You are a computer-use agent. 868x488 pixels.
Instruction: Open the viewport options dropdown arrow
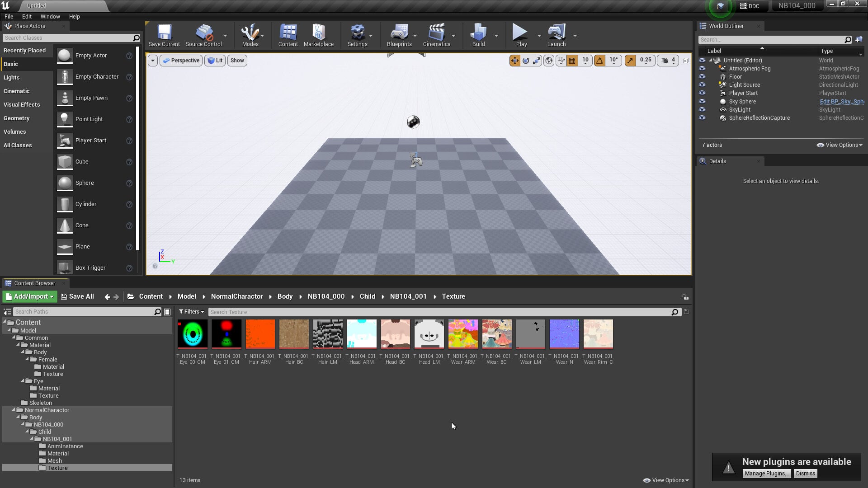click(153, 61)
